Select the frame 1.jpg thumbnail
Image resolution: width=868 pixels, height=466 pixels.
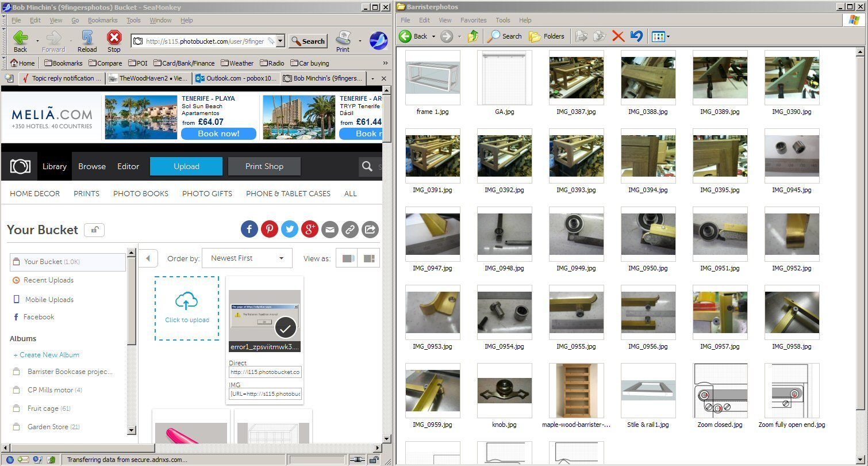(x=432, y=77)
